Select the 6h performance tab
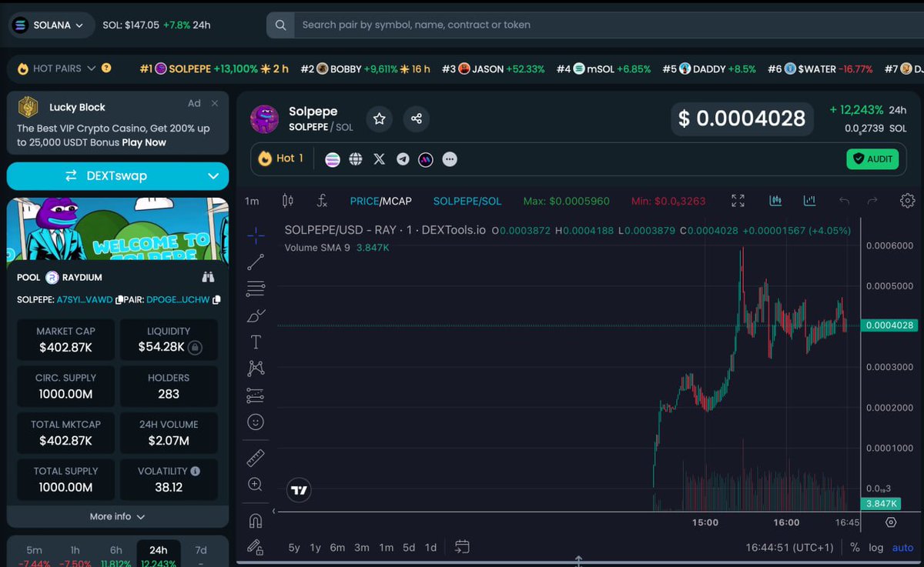924x567 pixels. (x=115, y=555)
